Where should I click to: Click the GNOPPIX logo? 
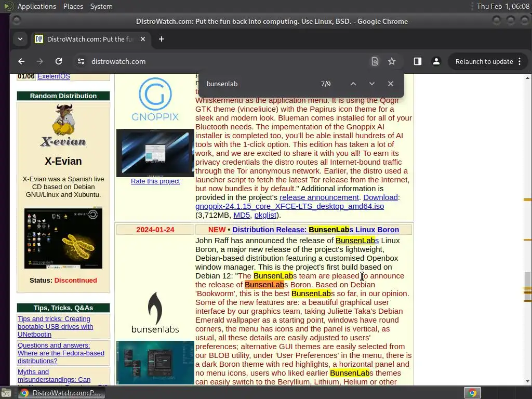[x=155, y=99]
